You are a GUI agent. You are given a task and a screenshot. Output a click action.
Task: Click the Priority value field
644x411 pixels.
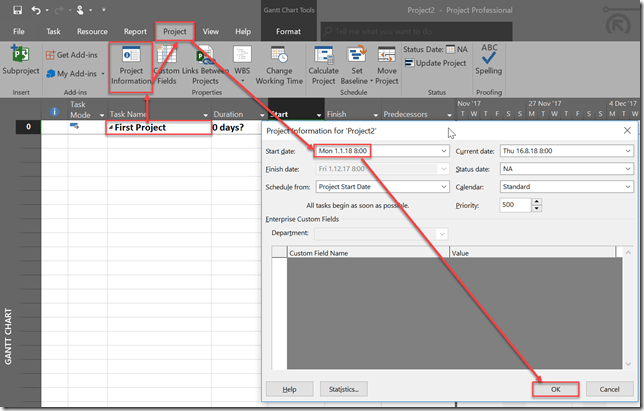[514, 204]
